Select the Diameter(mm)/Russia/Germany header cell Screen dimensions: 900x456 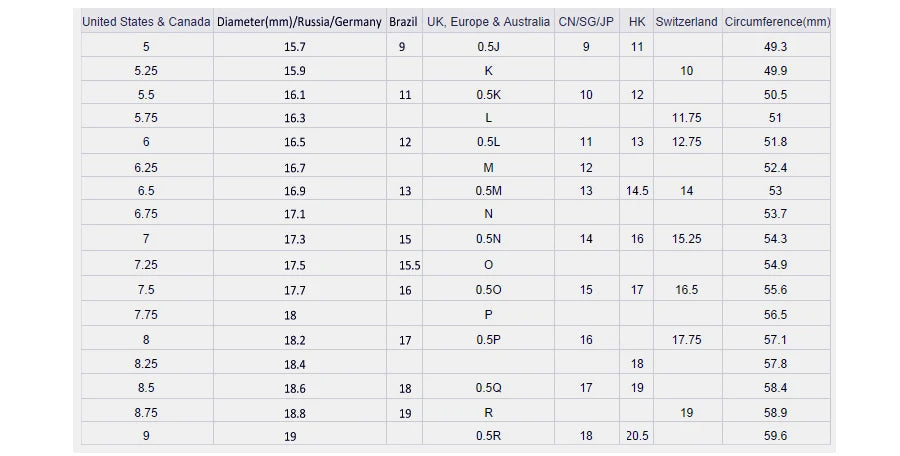299,21
